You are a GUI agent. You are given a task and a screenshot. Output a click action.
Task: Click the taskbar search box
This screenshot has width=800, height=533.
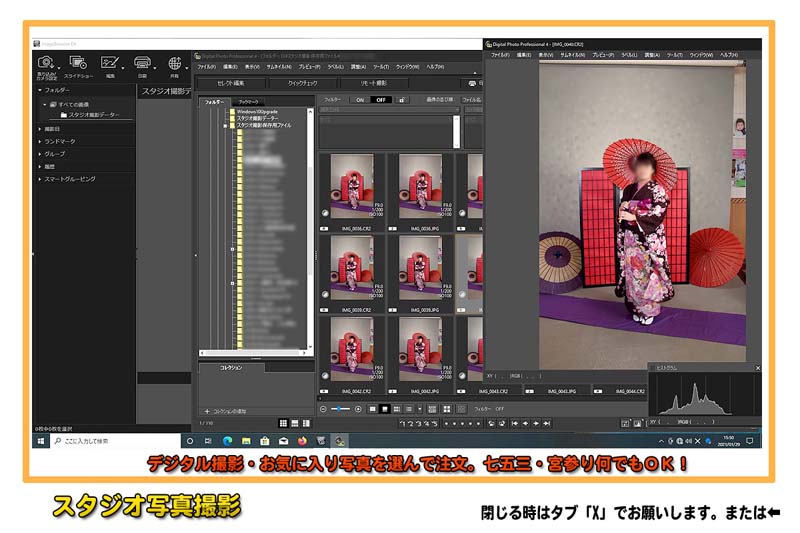point(115,441)
